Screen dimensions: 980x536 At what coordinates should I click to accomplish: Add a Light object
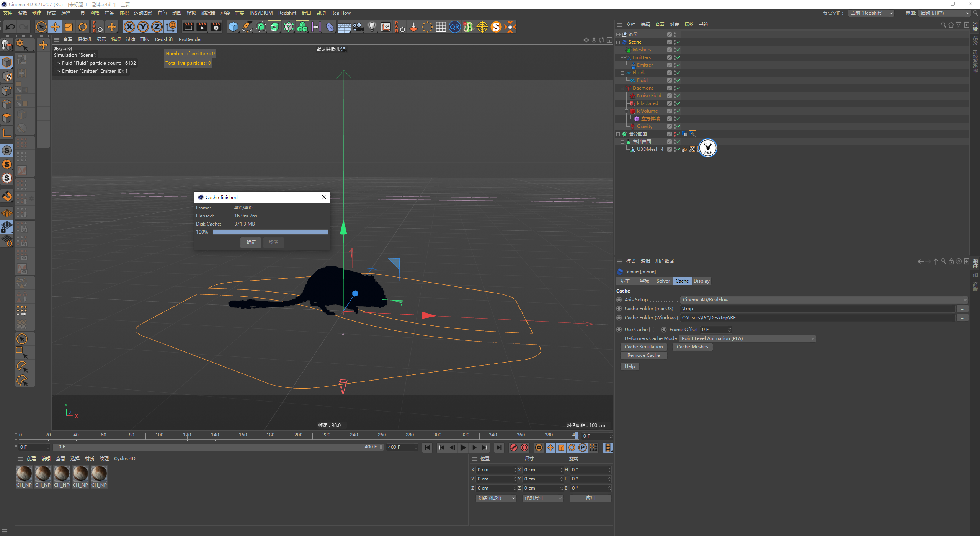click(372, 27)
